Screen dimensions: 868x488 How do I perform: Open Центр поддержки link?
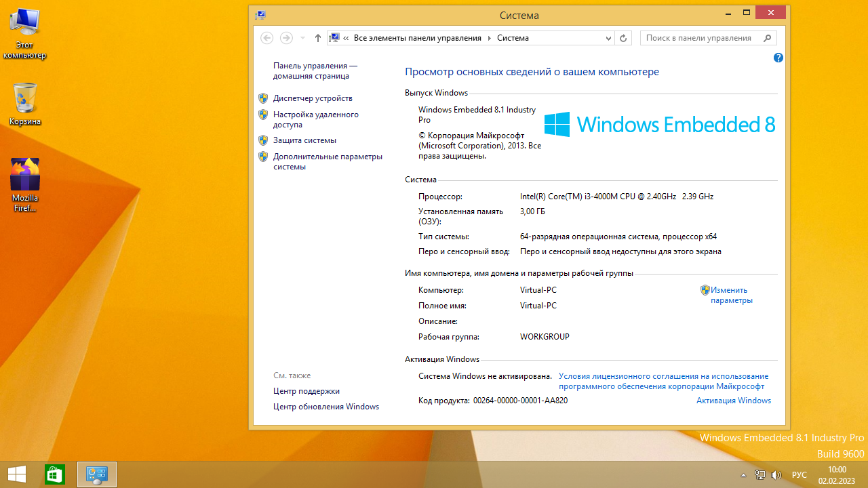point(307,391)
